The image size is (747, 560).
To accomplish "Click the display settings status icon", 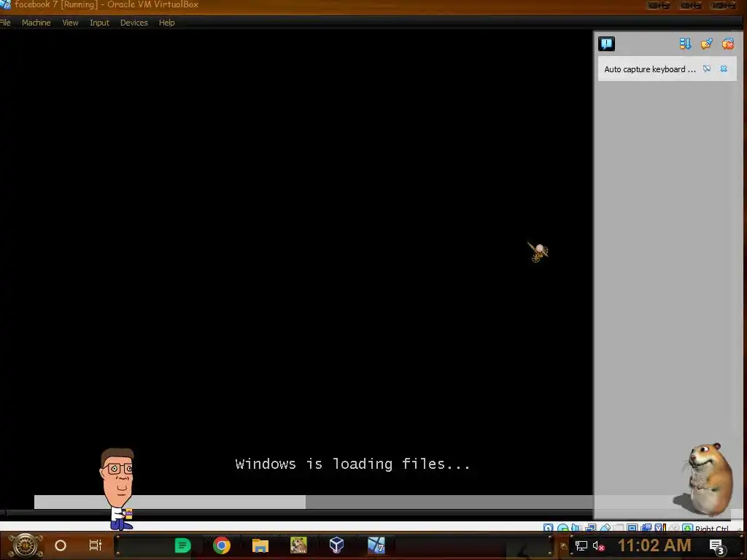I will [x=632, y=528].
